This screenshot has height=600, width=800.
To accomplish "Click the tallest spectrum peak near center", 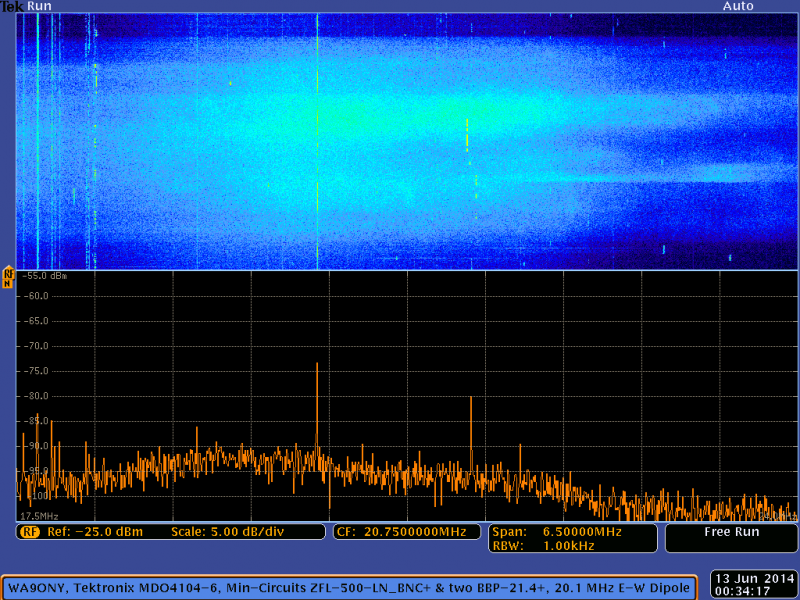I will point(318,366).
